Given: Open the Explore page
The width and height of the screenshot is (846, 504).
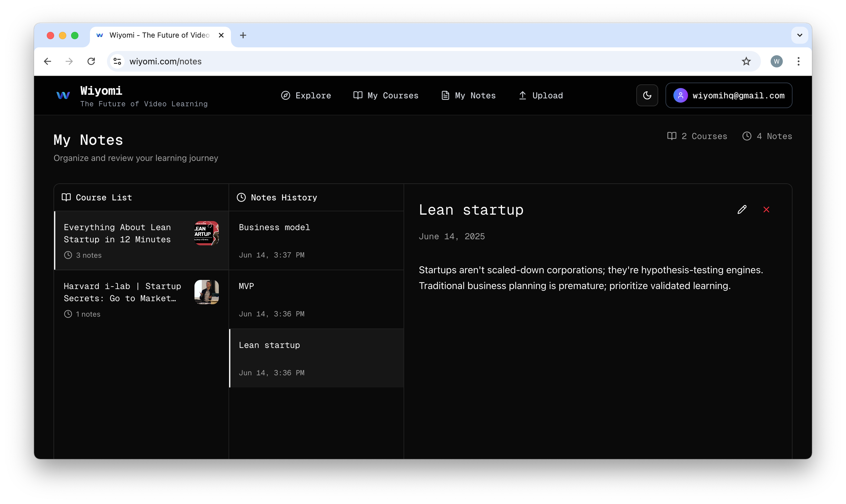Looking at the screenshot, I should tap(306, 95).
